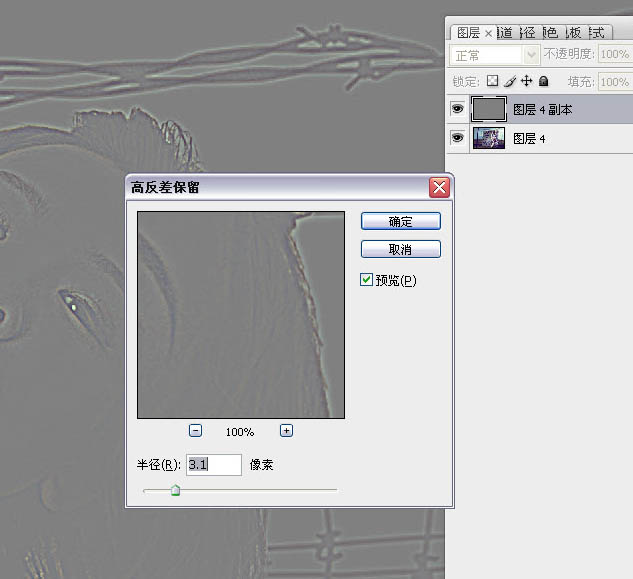
Task: Click the 取消 cancel button
Action: (x=400, y=249)
